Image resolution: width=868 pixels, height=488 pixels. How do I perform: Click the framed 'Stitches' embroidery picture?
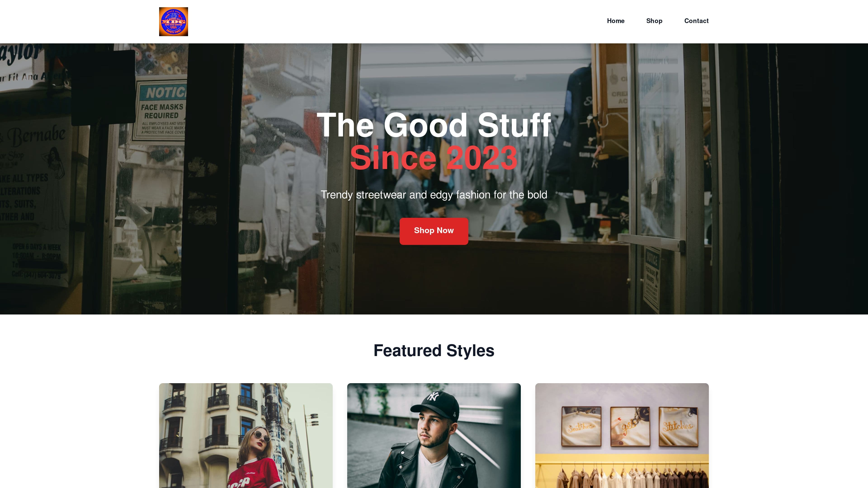click(x=678, y=427)
